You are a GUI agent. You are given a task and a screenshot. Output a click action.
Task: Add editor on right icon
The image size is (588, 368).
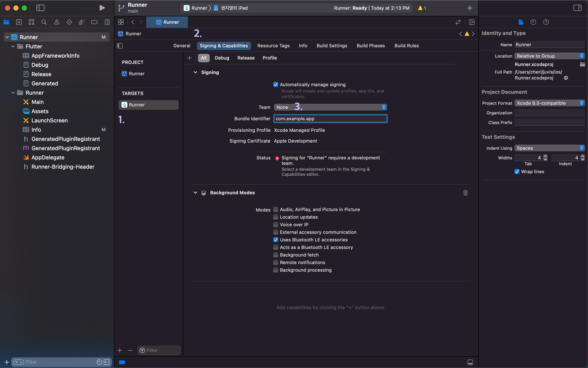(472, 22)
